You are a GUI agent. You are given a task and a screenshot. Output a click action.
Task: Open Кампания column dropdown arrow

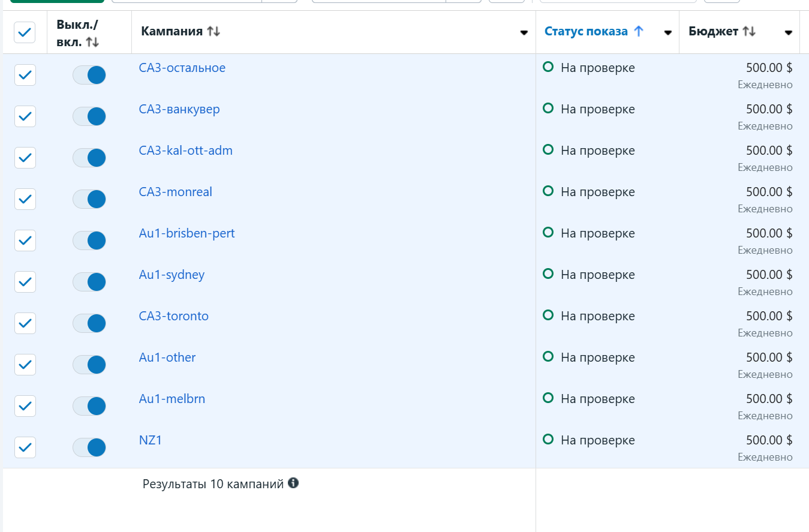coord(524,33)
